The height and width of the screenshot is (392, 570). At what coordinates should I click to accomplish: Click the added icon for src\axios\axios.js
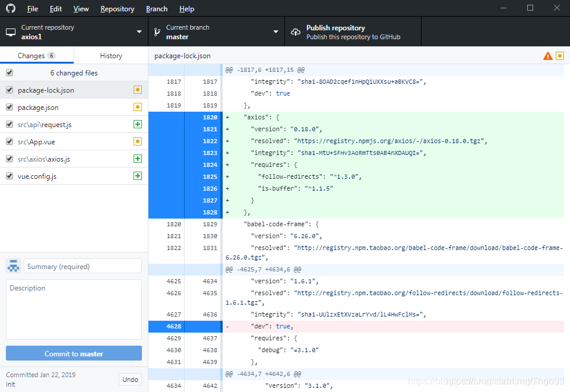[x=137, y=159]
